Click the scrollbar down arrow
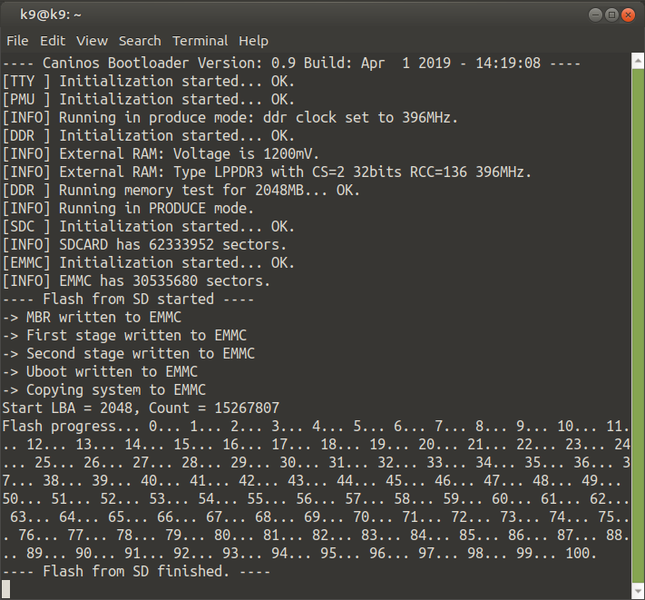This screenshot has width=645, height=600. point(638,591)
